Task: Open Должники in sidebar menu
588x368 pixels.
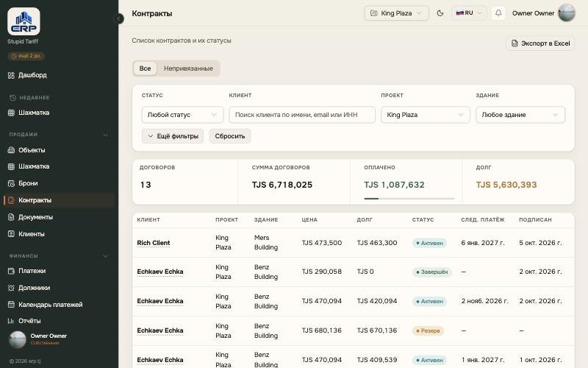Action: point(34,288)
